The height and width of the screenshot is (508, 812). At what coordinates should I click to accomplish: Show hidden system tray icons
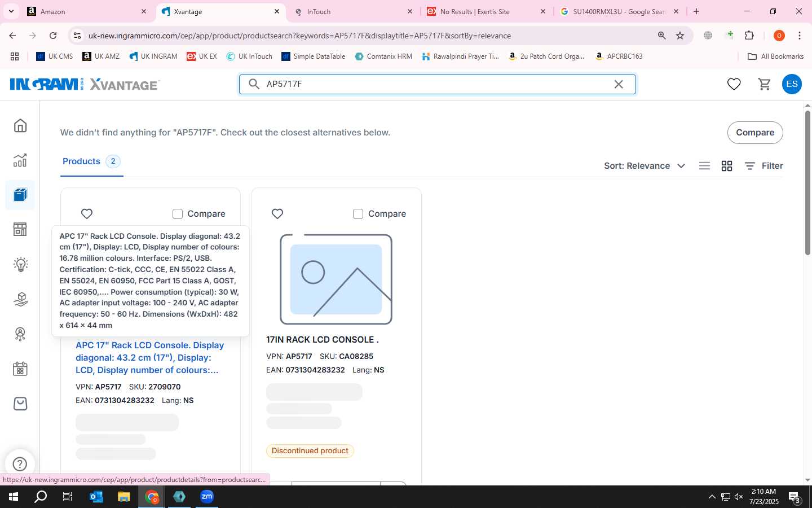point(712,497)
